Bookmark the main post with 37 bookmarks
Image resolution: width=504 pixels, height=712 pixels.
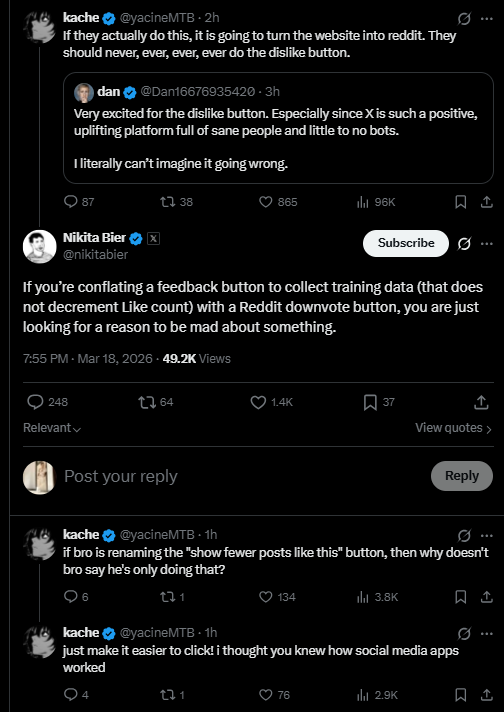[370, 402]
